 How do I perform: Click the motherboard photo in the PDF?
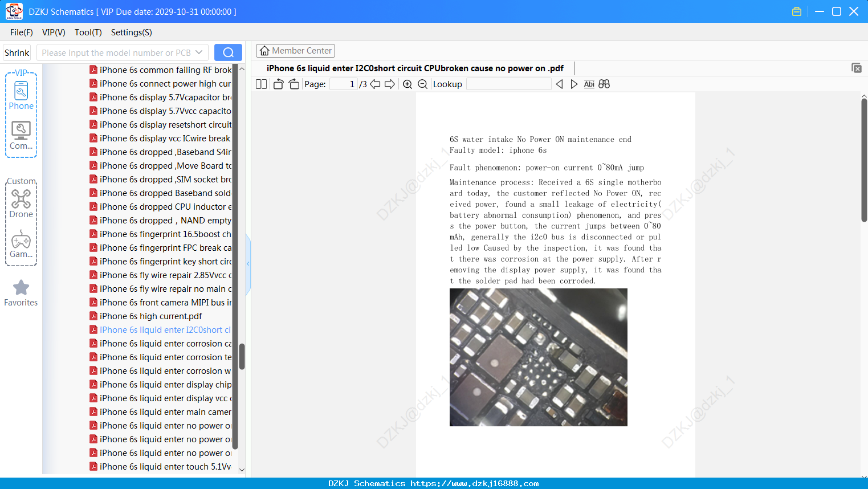coord(539,357)
